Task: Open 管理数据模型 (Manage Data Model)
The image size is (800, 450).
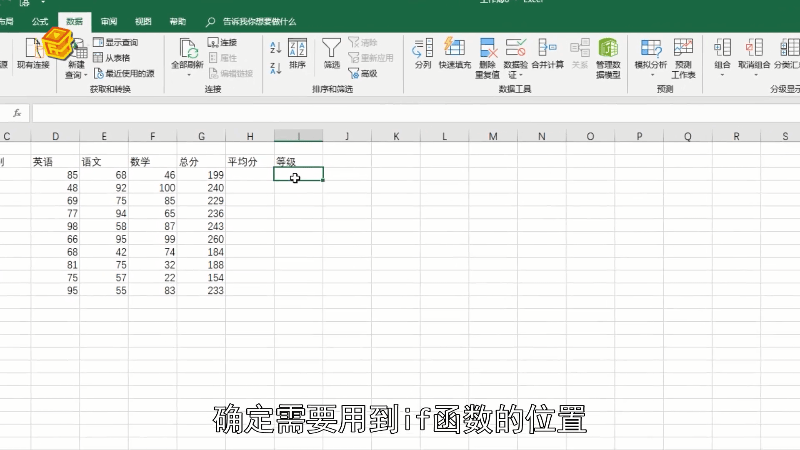Action: [x=608, y=55]
